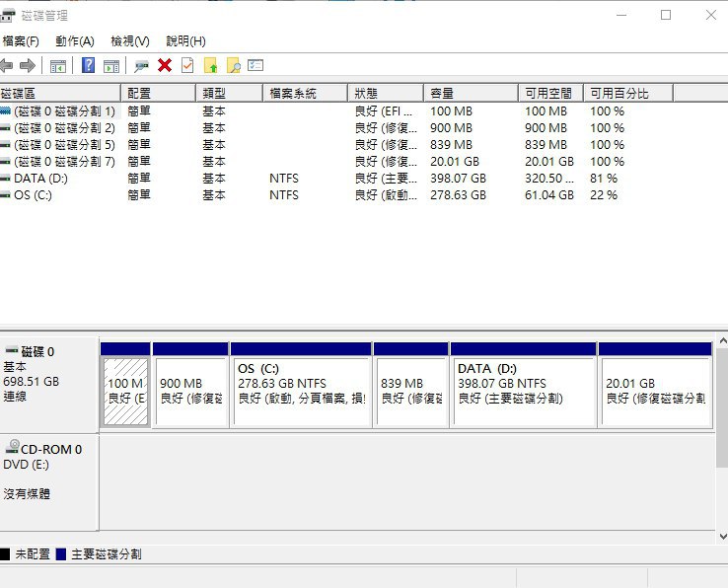Select the DATA (D:) row in volume list

coord(41,179)
